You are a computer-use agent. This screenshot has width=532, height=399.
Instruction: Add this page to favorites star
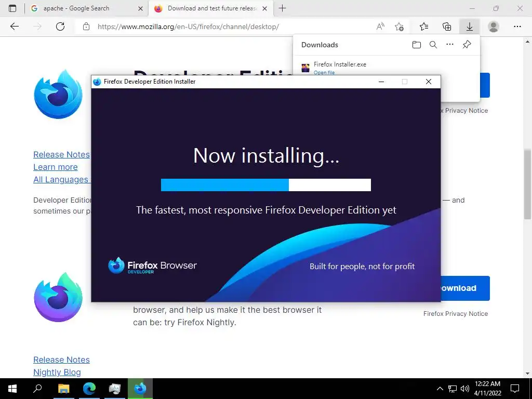click(400, 26)
